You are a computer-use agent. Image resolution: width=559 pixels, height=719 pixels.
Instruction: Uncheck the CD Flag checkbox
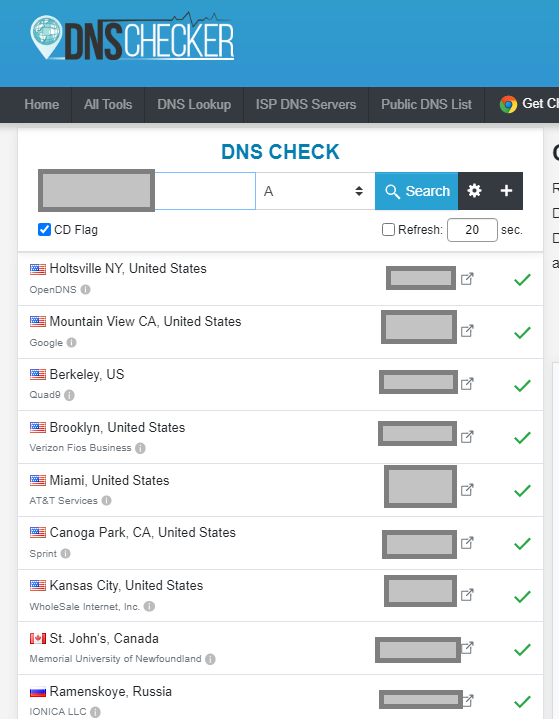[x=44, y=229]
